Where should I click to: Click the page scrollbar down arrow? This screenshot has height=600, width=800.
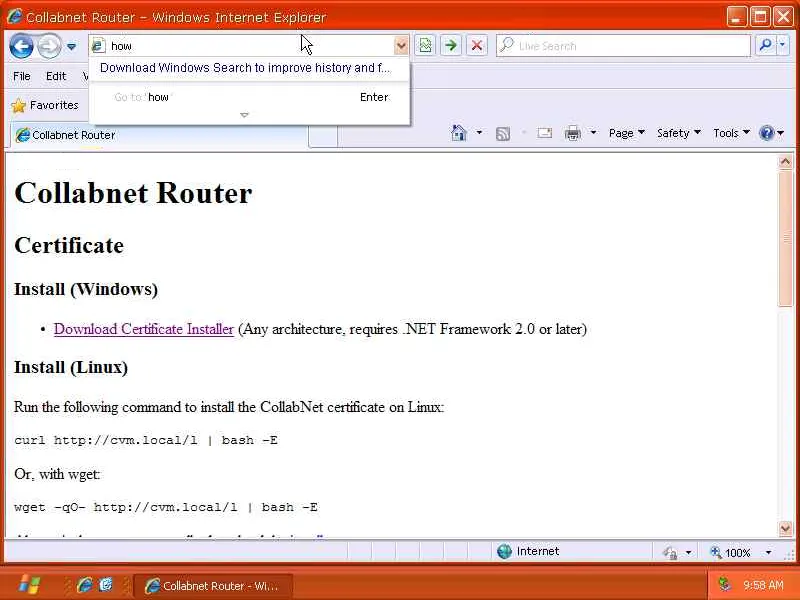785,528
